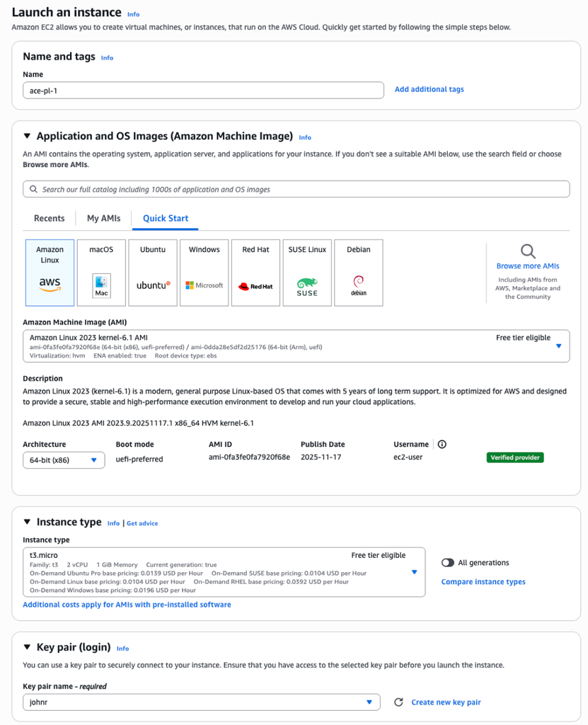Switch to the My AMIs tab
588x725 pixels.
point(103,218)
